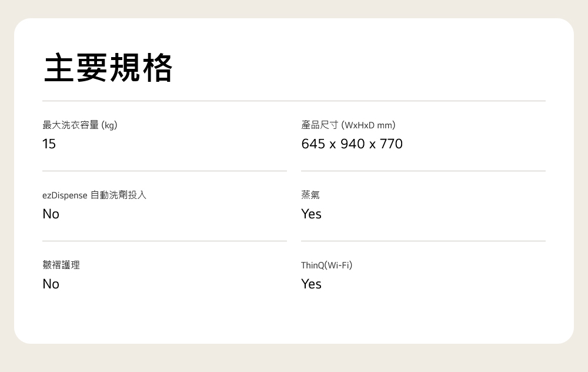Click the ezDispense word in label
Screen dimensions: 588x372
pos(65,195)
